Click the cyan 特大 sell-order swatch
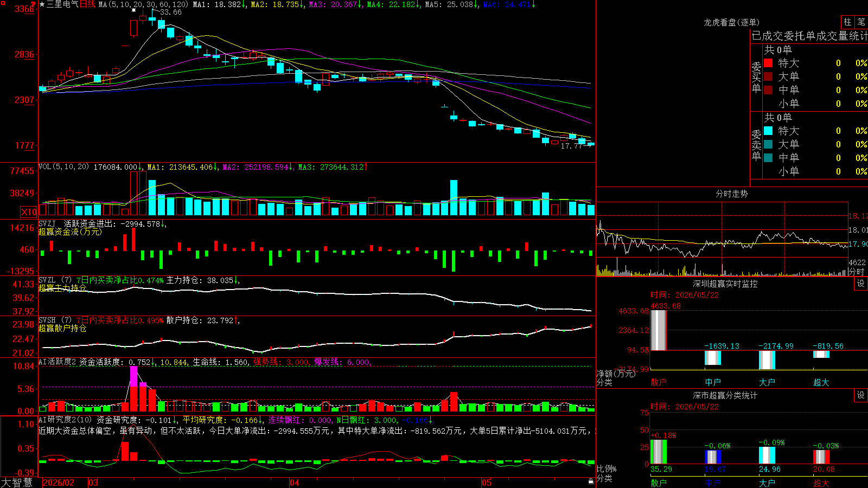Viewport: 868px width, 488px height. pos(768,131)
